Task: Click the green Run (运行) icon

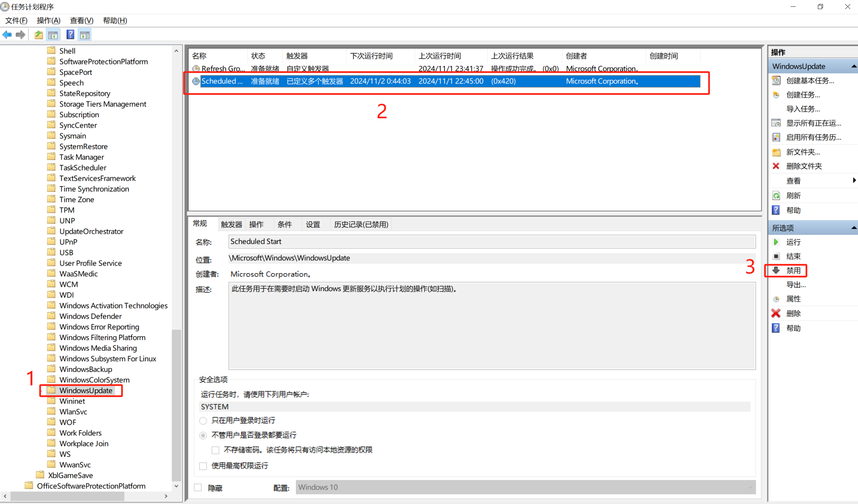Action: click(776, 242)
